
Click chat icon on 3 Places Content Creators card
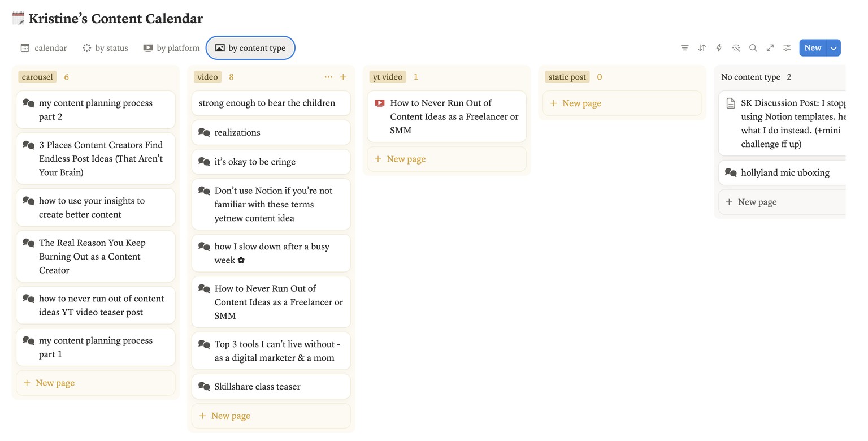pyautogui.click(x=28, y=145)
